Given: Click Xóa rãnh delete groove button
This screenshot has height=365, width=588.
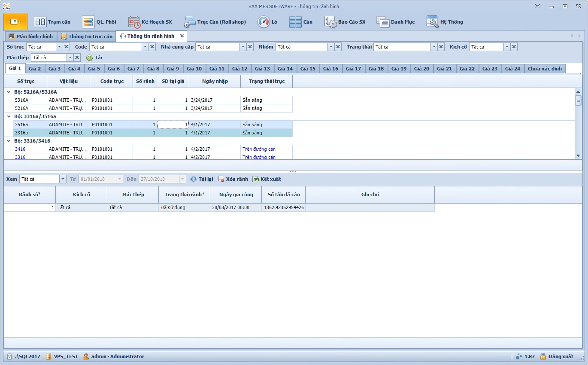Looking at the screenshot, I should pos(233,179).
